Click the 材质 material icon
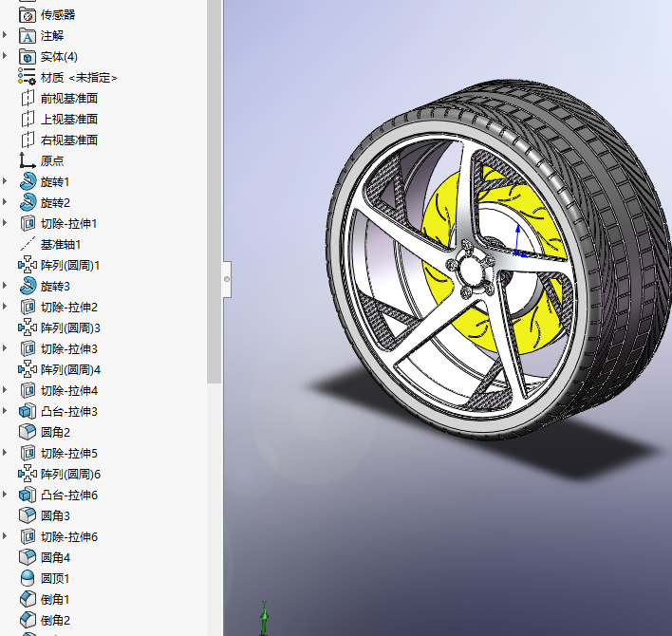The height and width of the screenshot is (636, 672). tap(28, 77)
